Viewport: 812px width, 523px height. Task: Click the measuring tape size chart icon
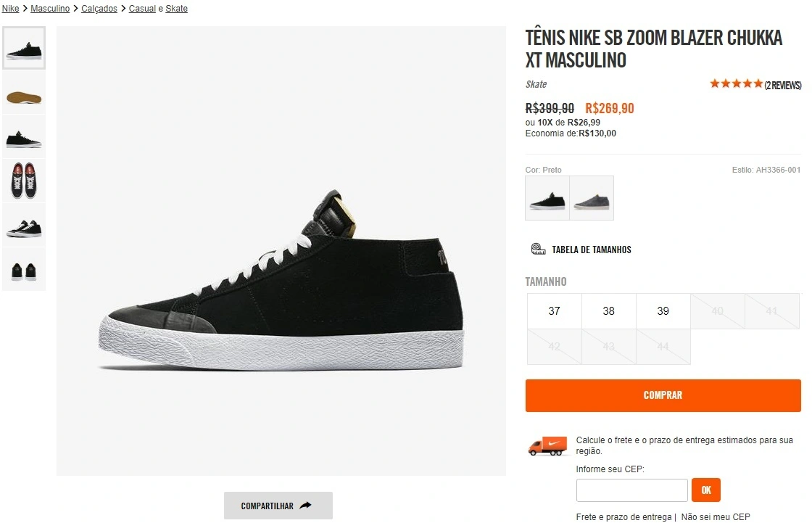[x=537, y=248]
